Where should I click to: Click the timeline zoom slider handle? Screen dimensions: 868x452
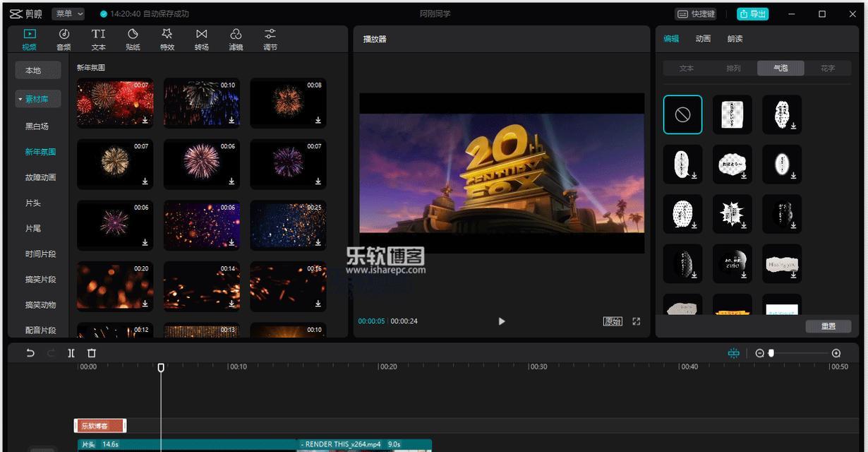pos(771,353)
